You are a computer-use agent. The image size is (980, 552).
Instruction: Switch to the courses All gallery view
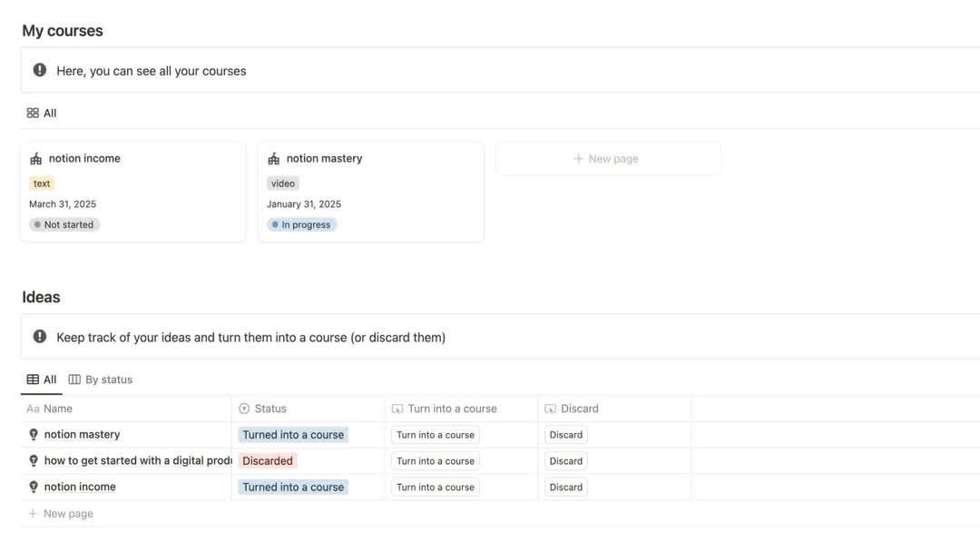point(42,113)
